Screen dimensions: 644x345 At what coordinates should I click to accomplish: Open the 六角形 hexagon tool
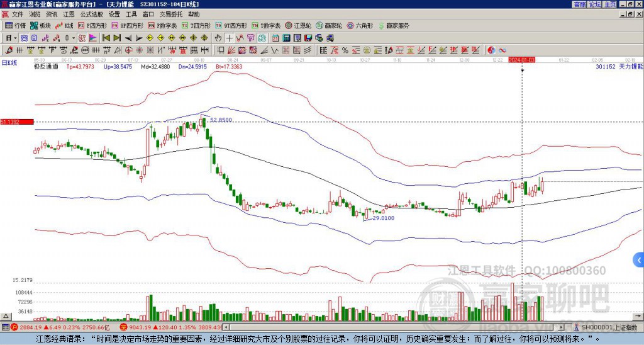click(360, 25)
